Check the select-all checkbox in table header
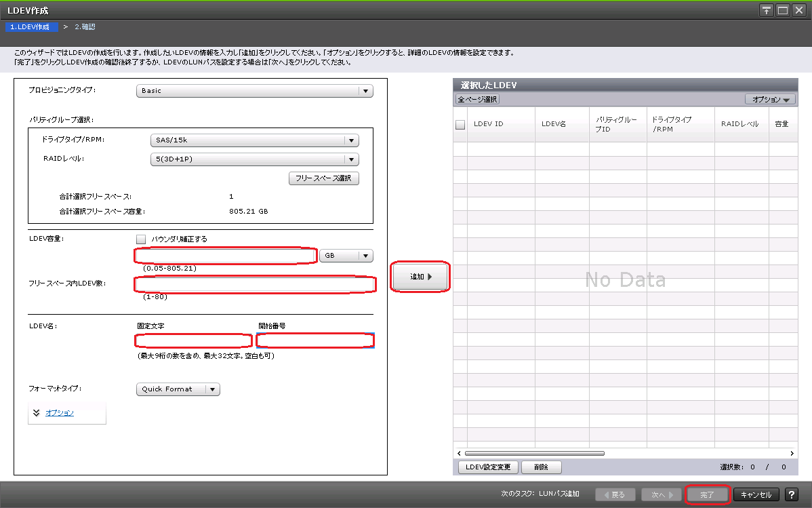The height and width of the screenshot is (508, 812). [x=460, y=125]
